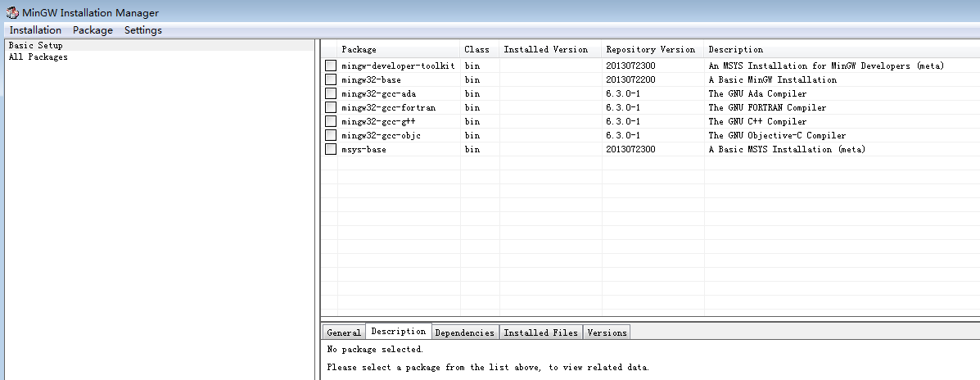Switch to the Dependencies tab
The width and height of the screenshot is (980, 380).
click(x=464, y=332)
